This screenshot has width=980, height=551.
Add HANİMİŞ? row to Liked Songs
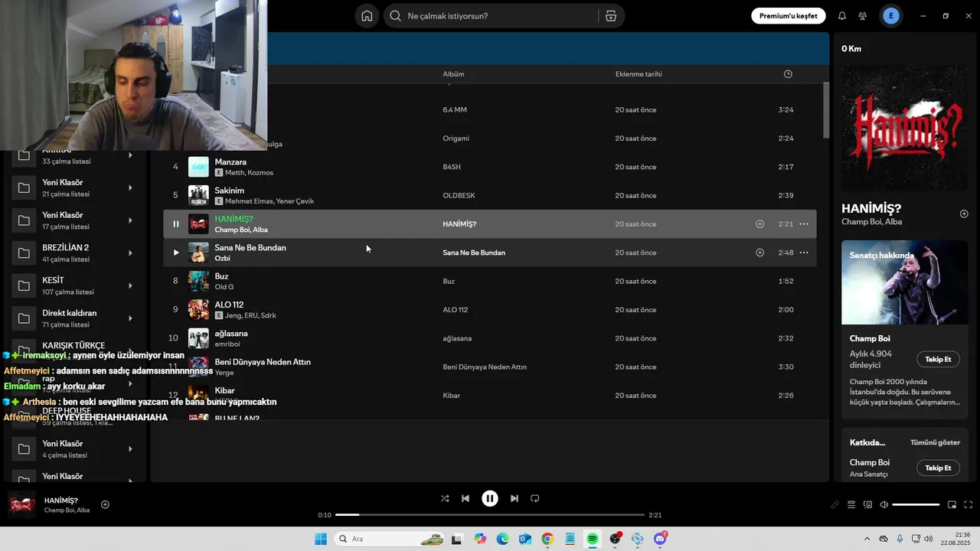tap(759, 224)
